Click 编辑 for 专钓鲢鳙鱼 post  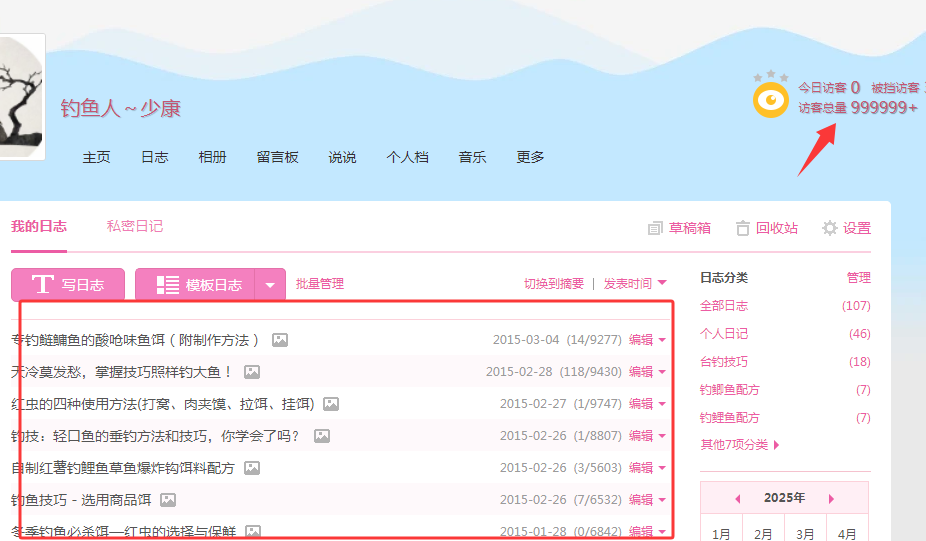point(641,340)
